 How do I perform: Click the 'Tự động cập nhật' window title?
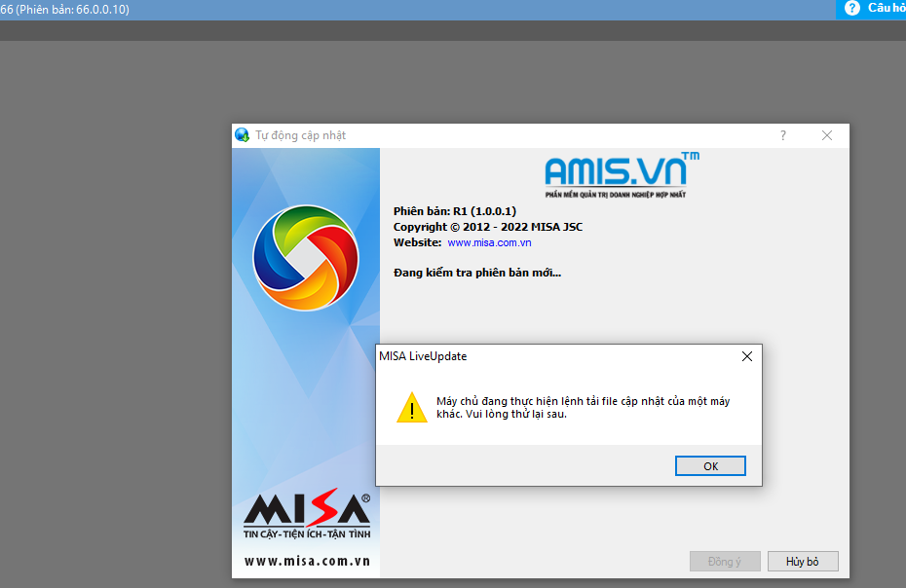[x=300, y=135]
